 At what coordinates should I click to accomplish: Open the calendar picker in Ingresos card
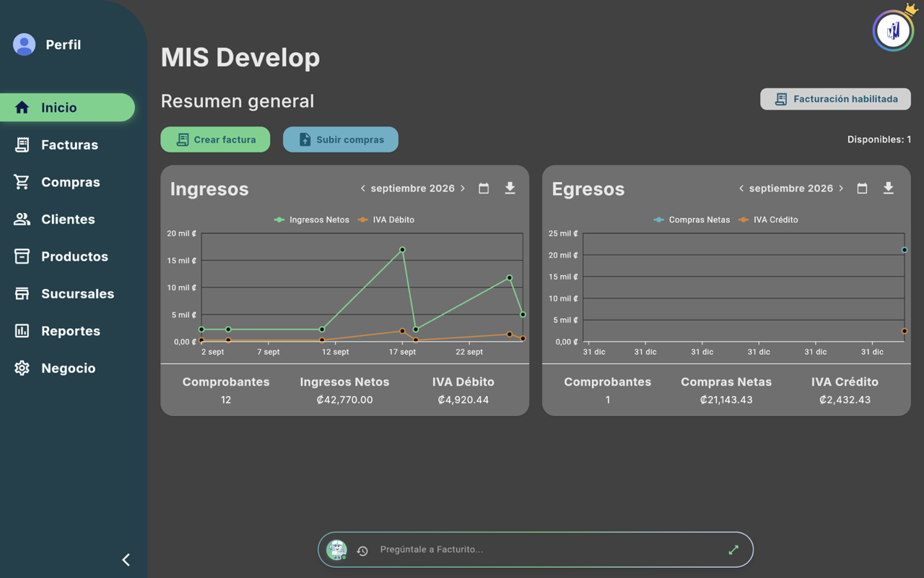(x=484, y=189)
